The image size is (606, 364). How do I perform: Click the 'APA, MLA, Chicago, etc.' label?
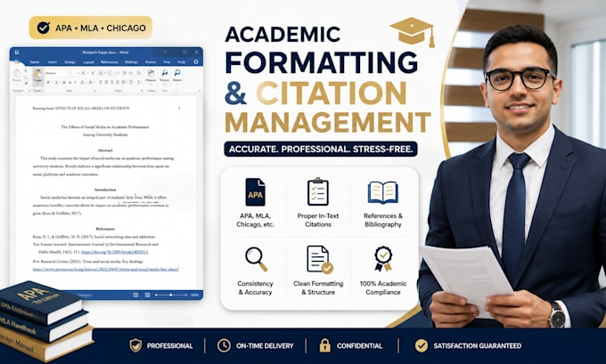tap(255, 220)
